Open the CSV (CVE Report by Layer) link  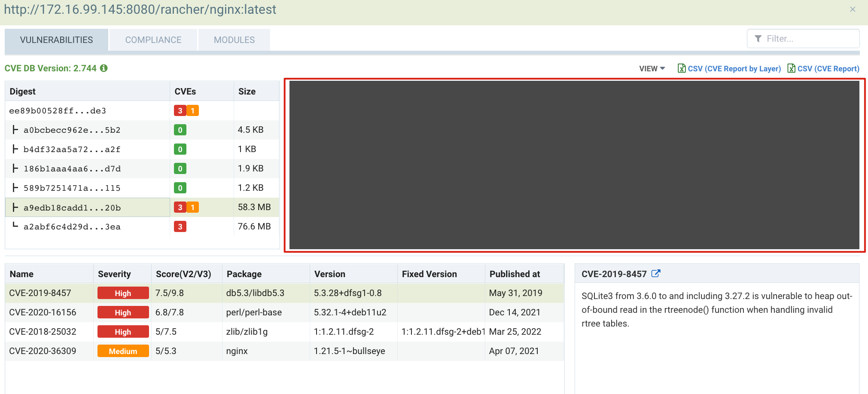[x=734, y=68]
